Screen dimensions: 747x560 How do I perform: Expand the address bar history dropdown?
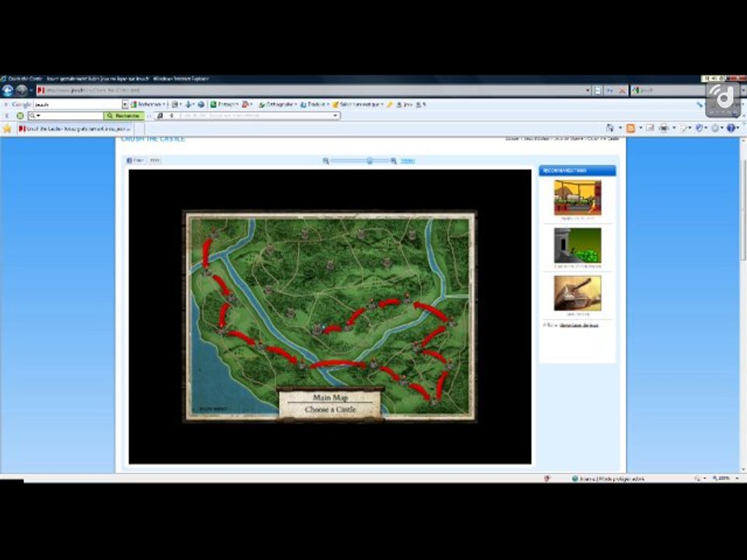pyautogui.click(x=587, y=90)
